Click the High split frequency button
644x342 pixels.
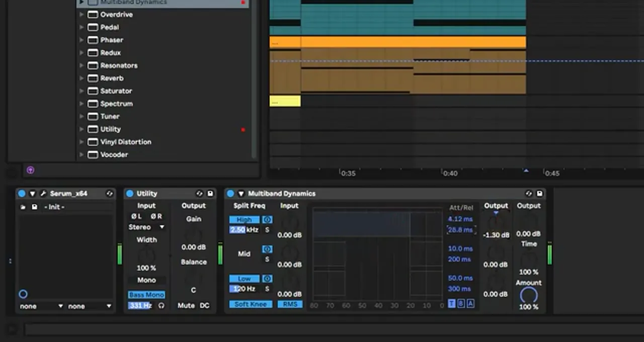[x=245, y=220]
